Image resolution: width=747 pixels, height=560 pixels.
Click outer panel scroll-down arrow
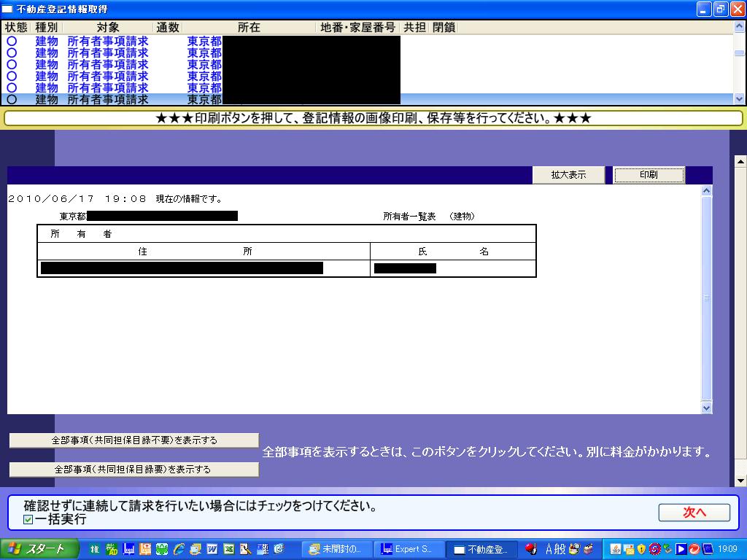[740, 481]
